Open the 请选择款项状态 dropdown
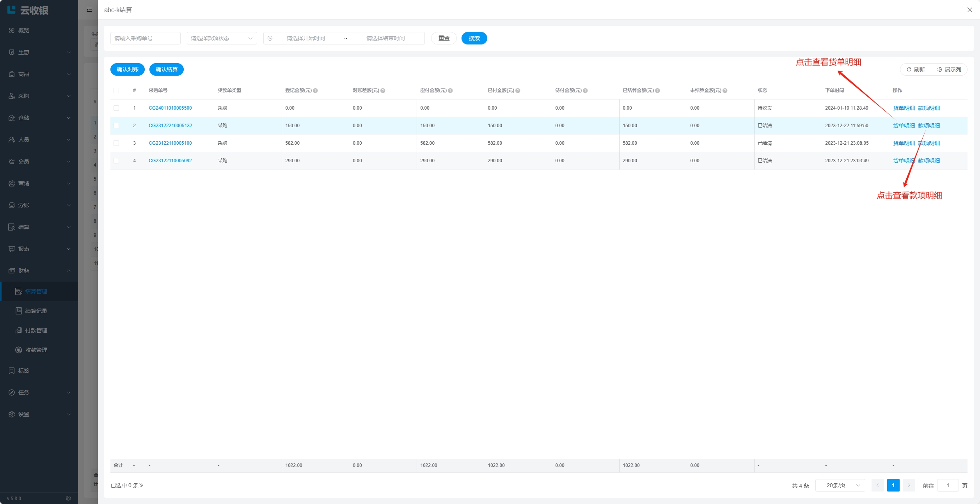The width and height of the screenshot is (980, 504). (x=222, y=38)
